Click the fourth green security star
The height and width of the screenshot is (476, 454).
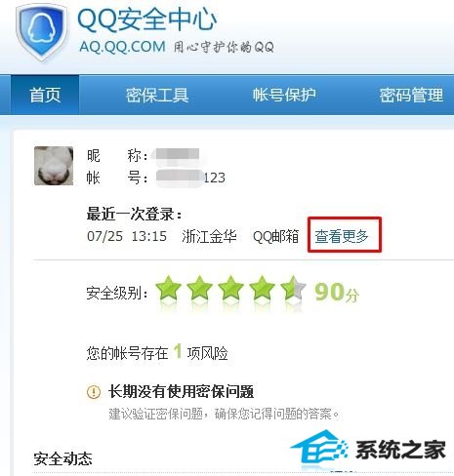point(262,288)
